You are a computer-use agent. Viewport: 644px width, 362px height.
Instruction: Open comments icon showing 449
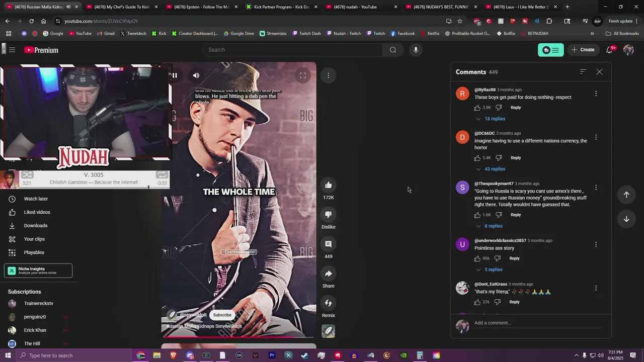point(328,244)
